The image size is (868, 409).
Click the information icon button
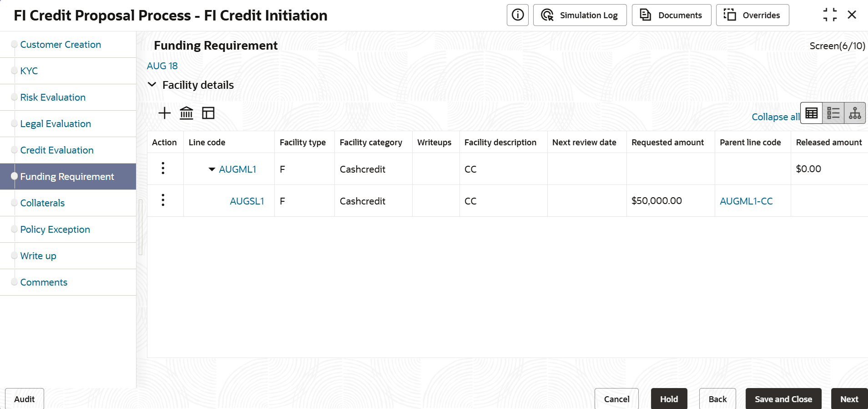point(517,15)
